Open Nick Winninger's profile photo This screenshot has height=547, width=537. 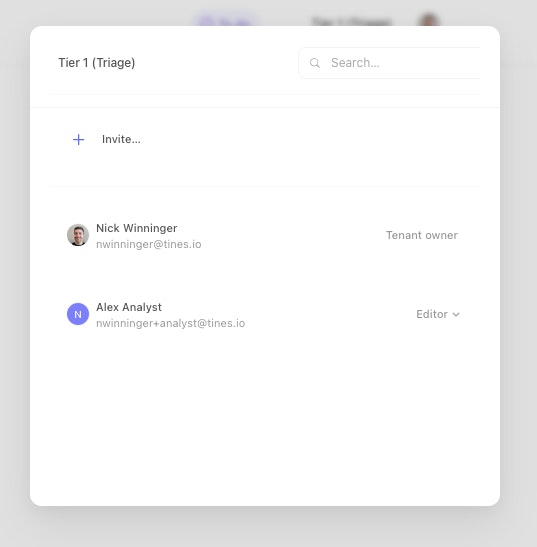pos(78,235)
